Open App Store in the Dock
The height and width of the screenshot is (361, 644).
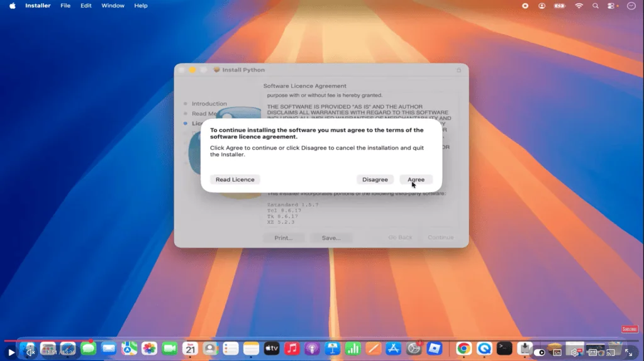[x=394, y=348]
